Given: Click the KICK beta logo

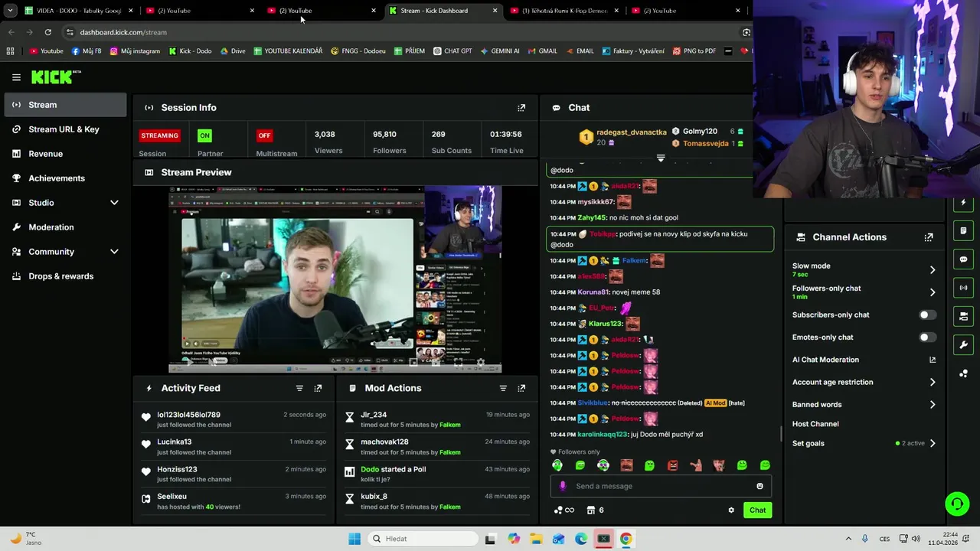Looking at the screenshot, I should click(x=56, y=77).
